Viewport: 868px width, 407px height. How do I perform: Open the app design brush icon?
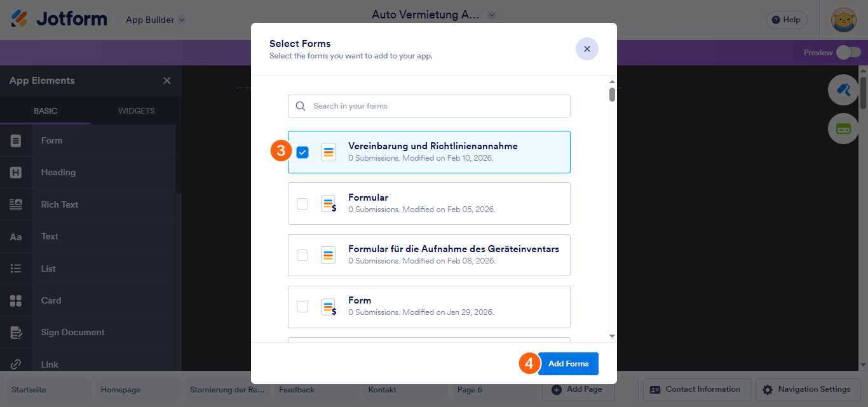tap(843, 90)
